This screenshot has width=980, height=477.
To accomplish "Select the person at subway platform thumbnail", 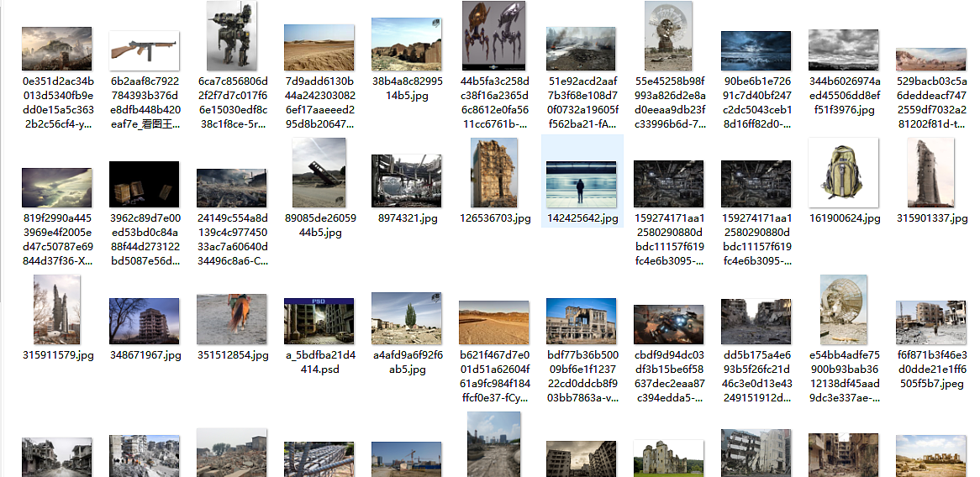I will [582, 184].
